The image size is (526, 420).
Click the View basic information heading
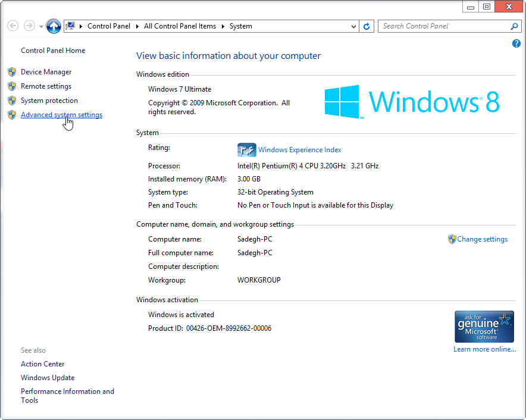228,56
